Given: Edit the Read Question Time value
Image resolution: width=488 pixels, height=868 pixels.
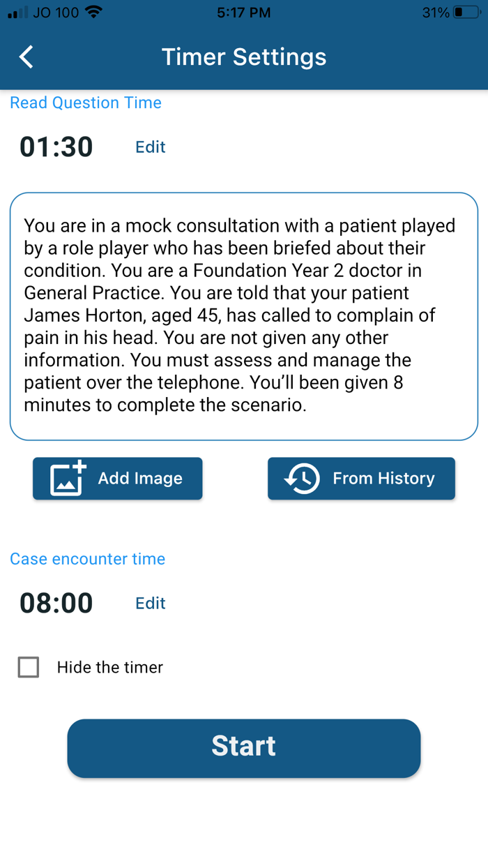Looking at the screenshot, I should tap(150, 147).
